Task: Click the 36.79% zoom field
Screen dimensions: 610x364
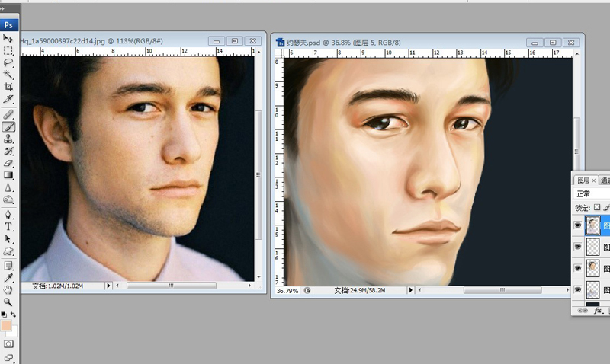Action: pyautogui.click(x=287, y=291)
